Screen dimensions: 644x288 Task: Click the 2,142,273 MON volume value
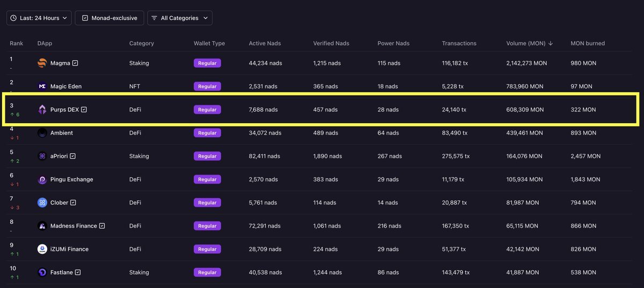click(x=526, y=63)
